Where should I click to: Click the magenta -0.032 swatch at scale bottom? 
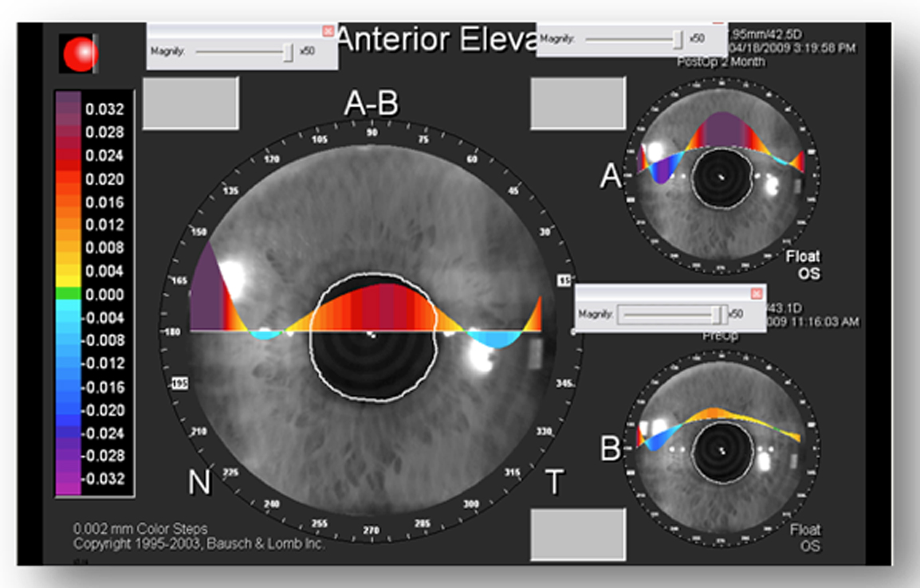coord(69,480)
